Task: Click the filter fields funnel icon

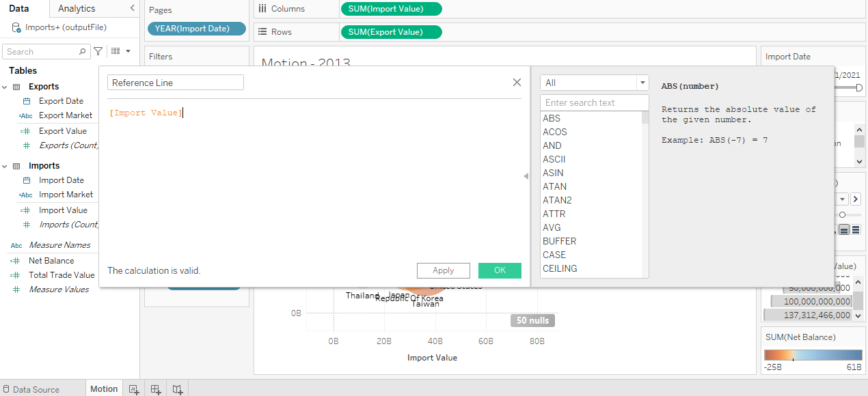Action: 98,51
